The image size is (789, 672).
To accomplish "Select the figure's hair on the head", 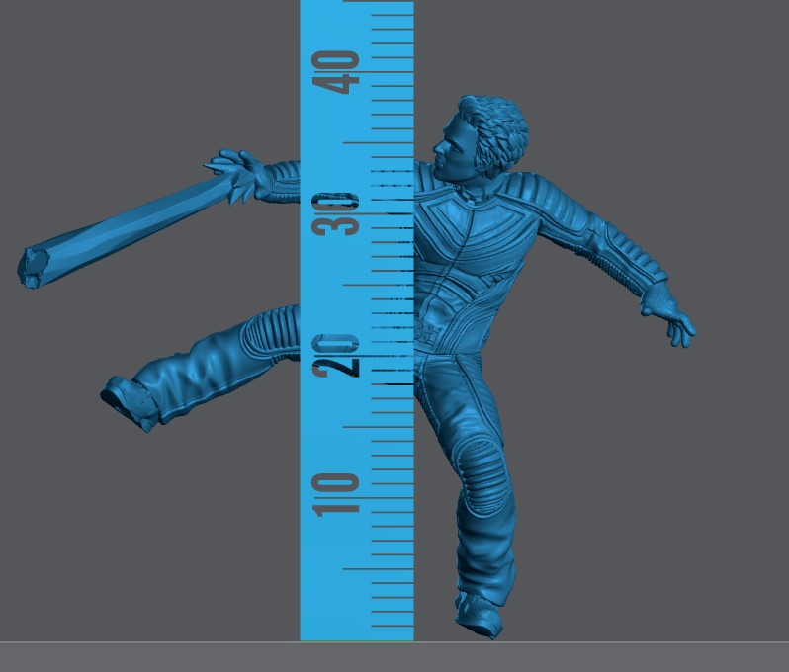I will click(494, 128).
